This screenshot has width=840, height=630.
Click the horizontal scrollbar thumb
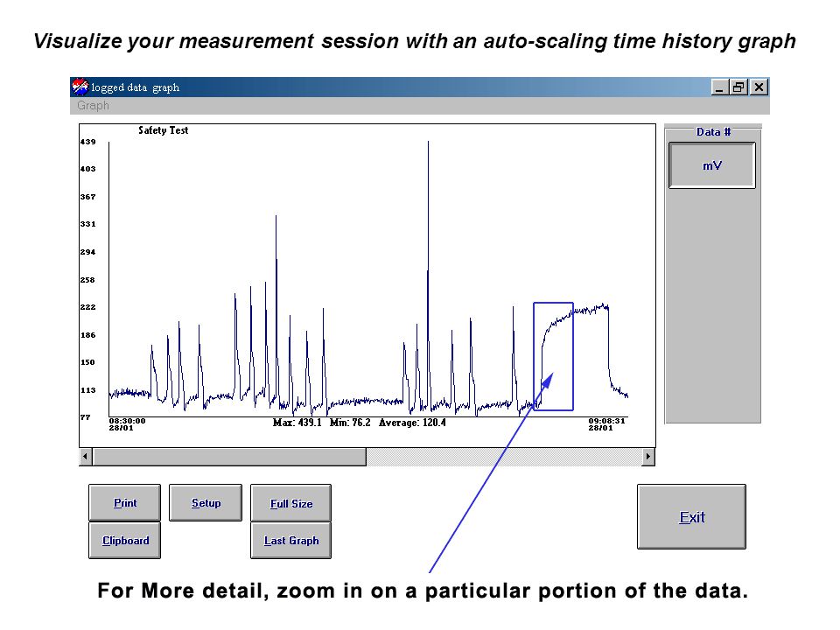click(229, 457)
